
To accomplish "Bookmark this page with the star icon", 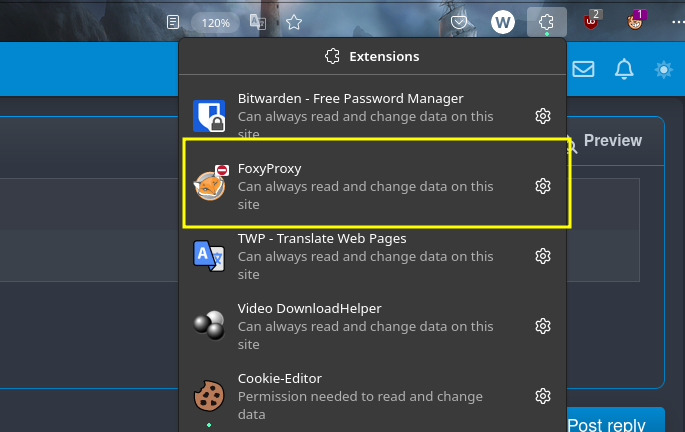I will 294,22.
